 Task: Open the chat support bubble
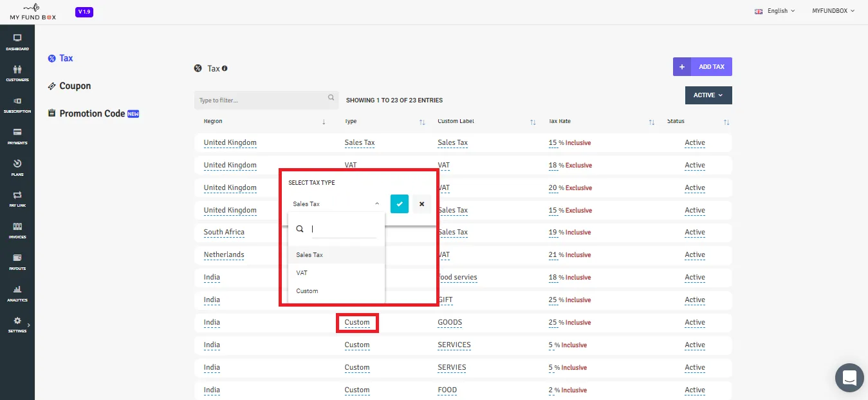pos(849,377)
